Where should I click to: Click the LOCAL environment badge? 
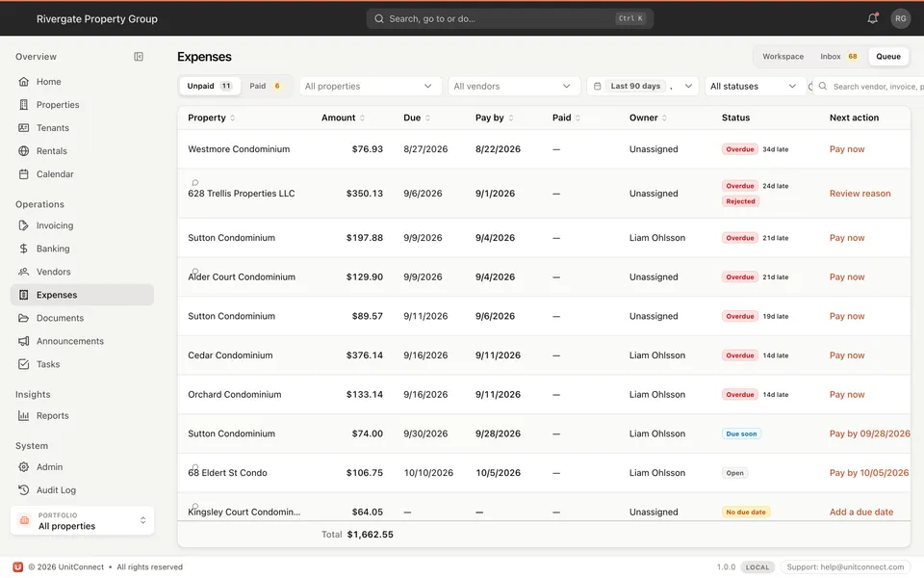click(757, 566)
